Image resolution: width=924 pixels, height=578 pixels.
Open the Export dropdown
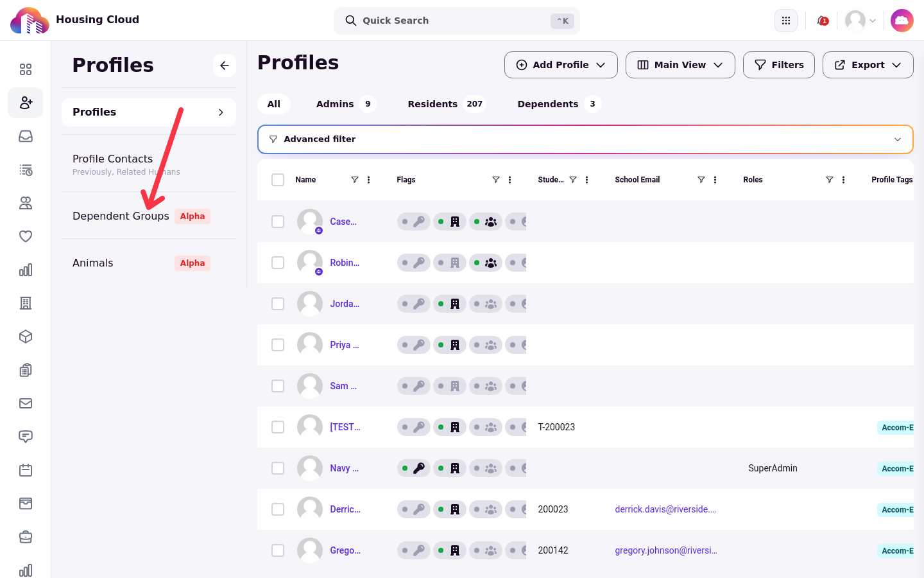(x=868, y=65)
